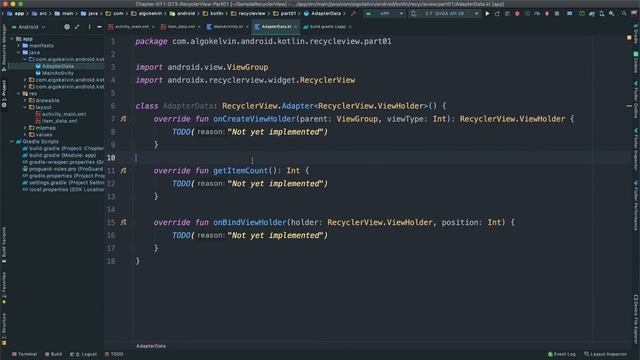Click the red Debug app icon
Image resolution: width=640 pixels, height=360 pixels.
tap(517, 13)
